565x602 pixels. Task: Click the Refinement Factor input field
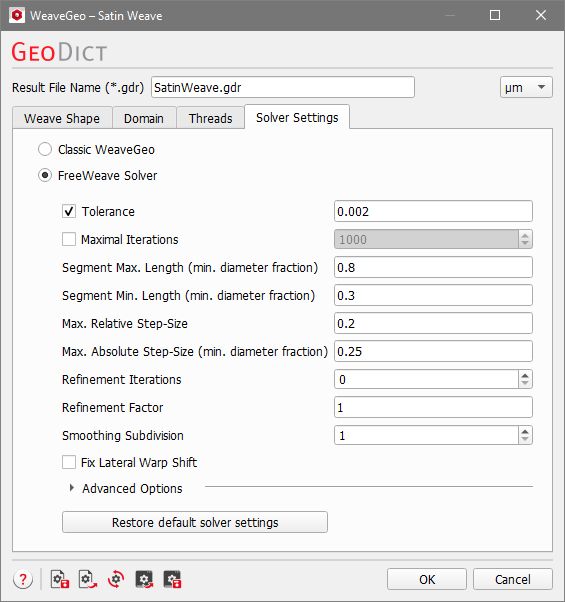pos(433,407)
